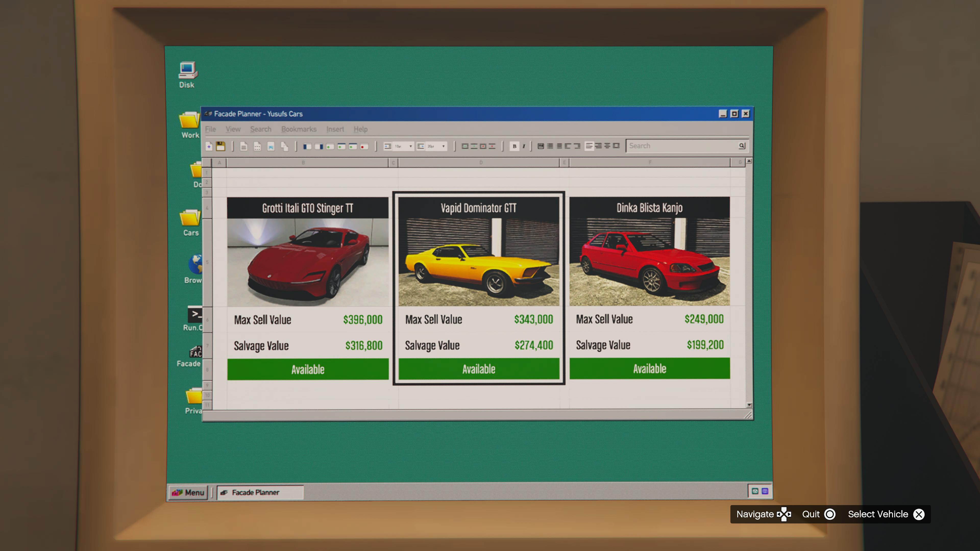Image resolution: width=980 pixels, height=551 pixels.
Task: Open the File menu
Action: [210, 129]
